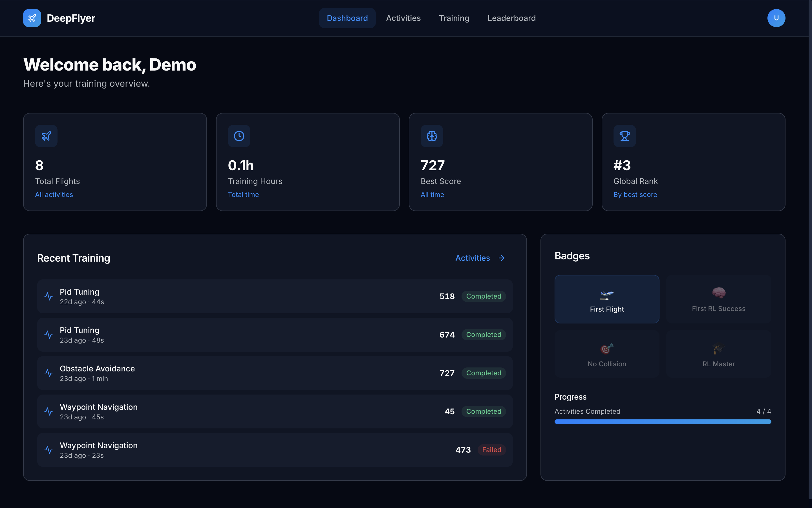Click the clock icon on Training Hours card
The image size is (812, 508).
tap(239, 136)
